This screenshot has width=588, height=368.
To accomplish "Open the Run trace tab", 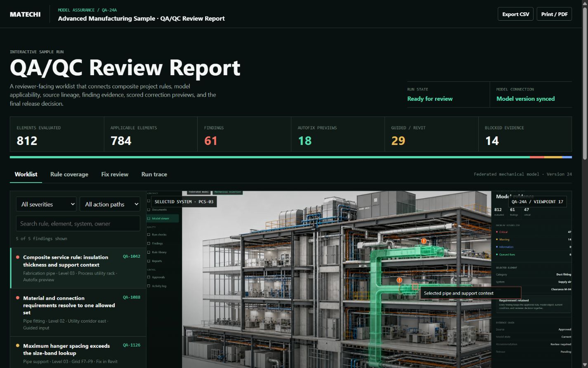I will tap(154, 174).
